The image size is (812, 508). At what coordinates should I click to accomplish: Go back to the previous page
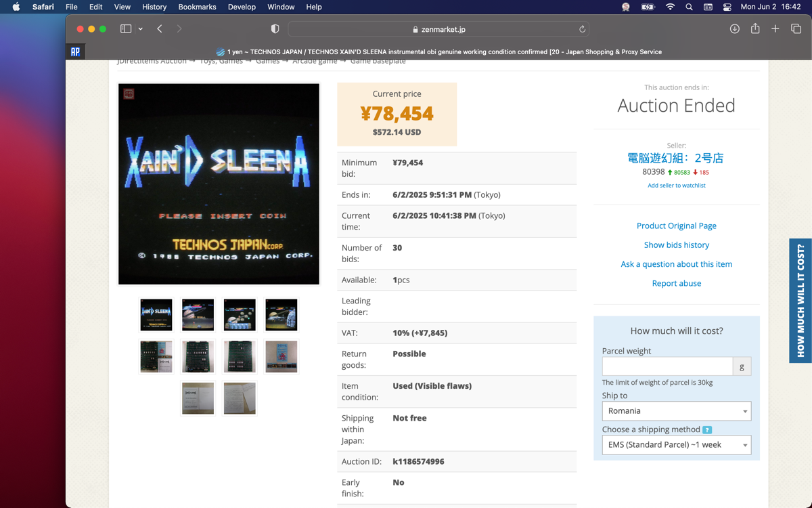click(160, 29)
